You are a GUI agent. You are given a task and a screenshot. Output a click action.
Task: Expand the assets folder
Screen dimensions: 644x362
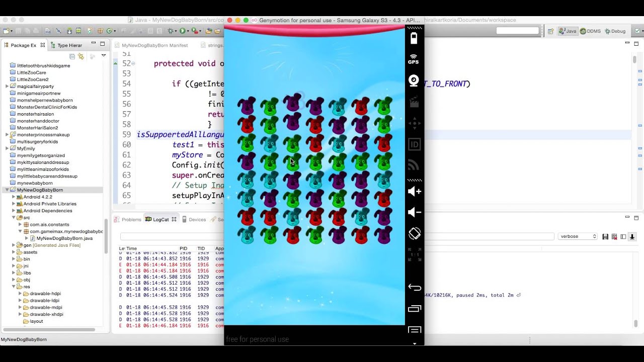coord(14,252)
